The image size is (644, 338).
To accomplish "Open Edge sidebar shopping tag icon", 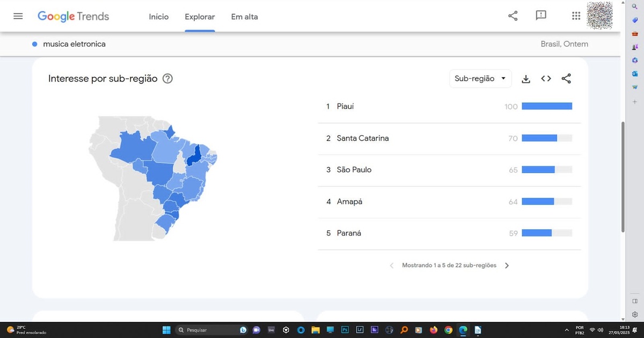I will 635,20.
